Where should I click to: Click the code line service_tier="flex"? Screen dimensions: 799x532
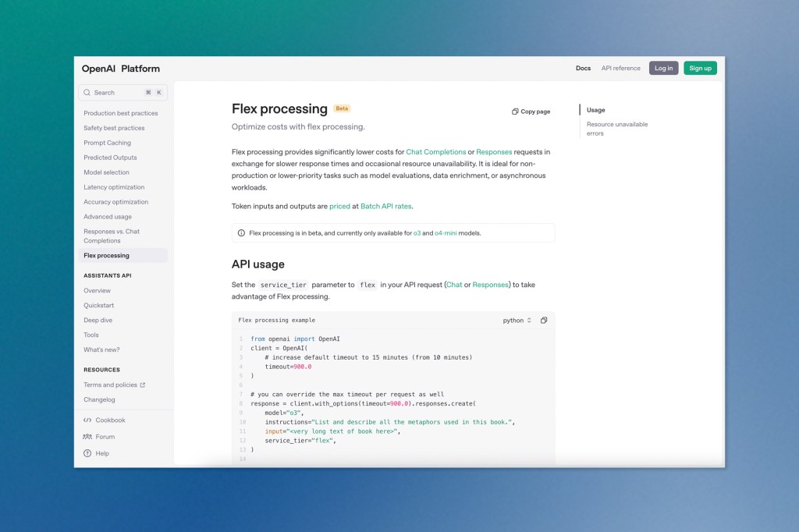pos(300,441)
